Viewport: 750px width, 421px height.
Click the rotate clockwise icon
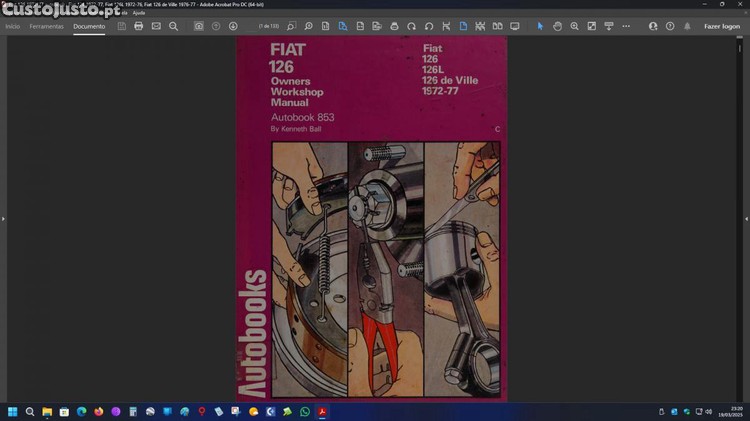[x=428, y=26]
